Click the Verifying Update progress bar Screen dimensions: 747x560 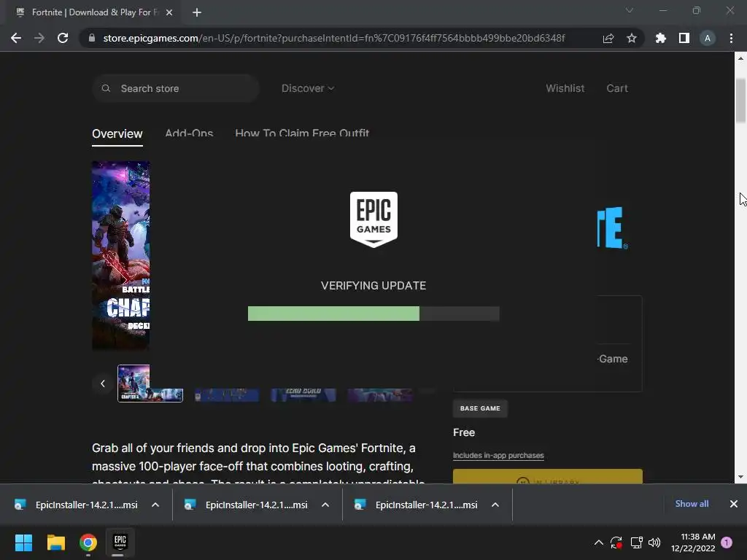pos(373,314)
